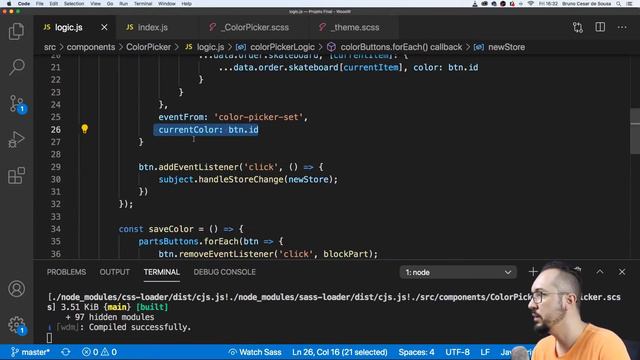
Task: Click Watch Sass in status bar
Action: (x=255, y=352)
